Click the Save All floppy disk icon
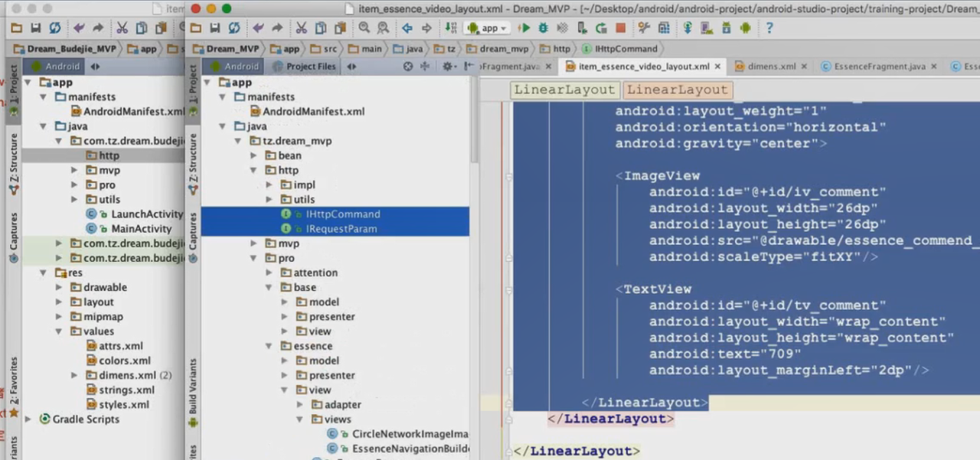Screen dimensions: 980x460 click(x=215, y=28)
